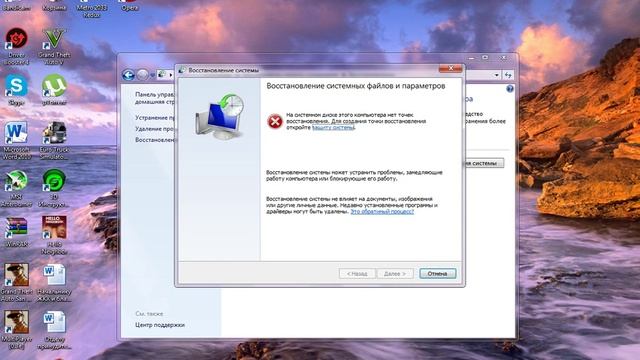Click heading Восстановление системных файлов и параметров

tap(356, 86)
